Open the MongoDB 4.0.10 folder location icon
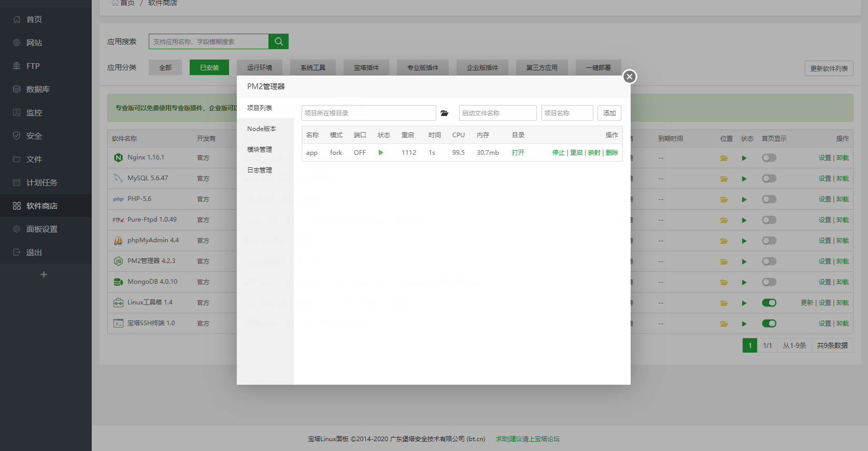 [x=724, y=282]
